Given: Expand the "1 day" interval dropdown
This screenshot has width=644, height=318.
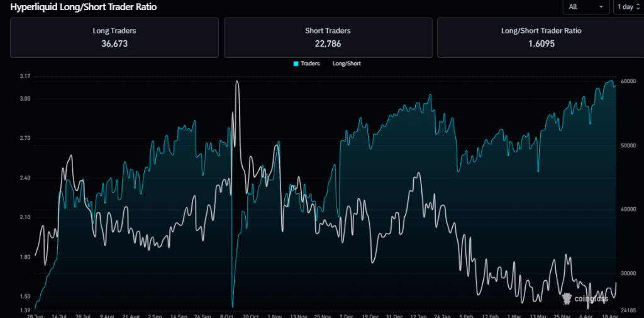Looking at the screenshot, I should [x=628, y=6].
